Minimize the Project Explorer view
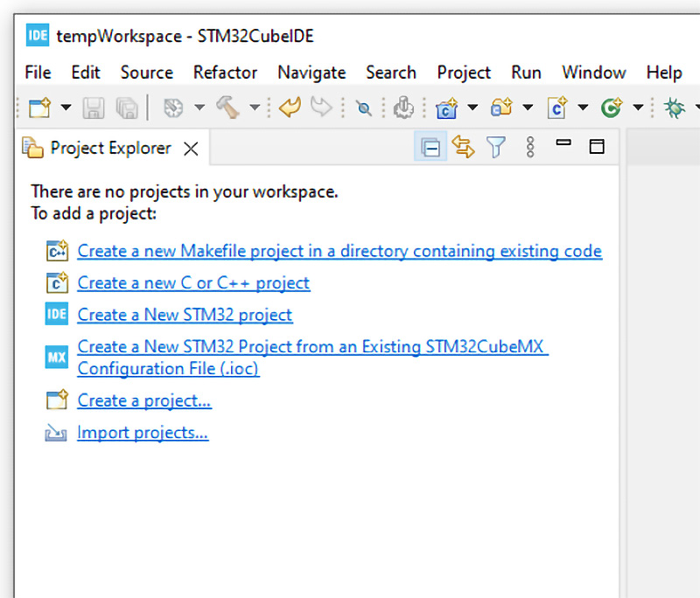The width and height of the screenshot is (700, 598). pos(563,143)
